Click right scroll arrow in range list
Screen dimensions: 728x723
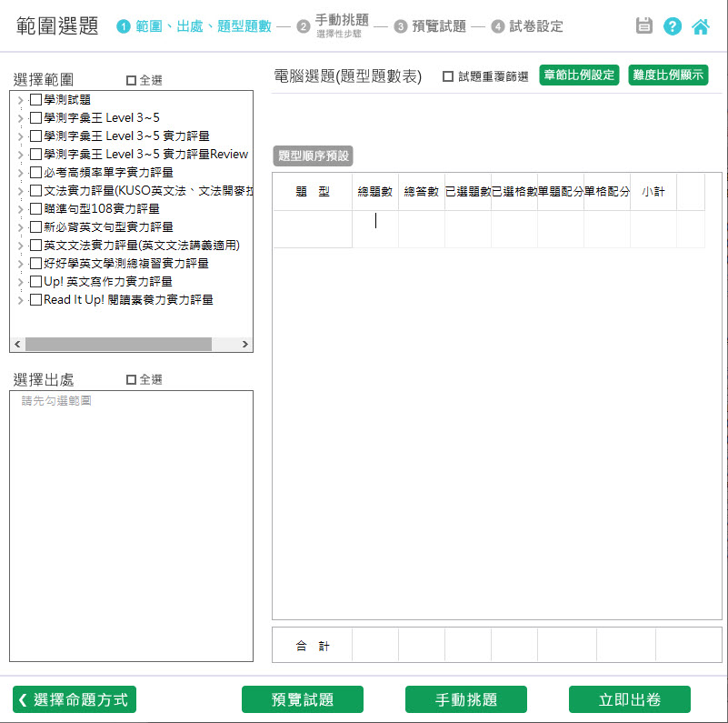(244, 345)
